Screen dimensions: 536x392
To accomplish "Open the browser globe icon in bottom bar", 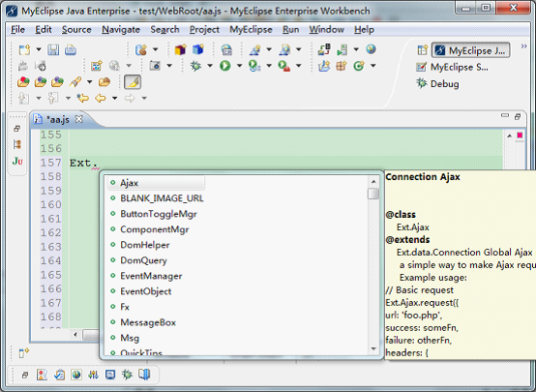I will (76, 375).
